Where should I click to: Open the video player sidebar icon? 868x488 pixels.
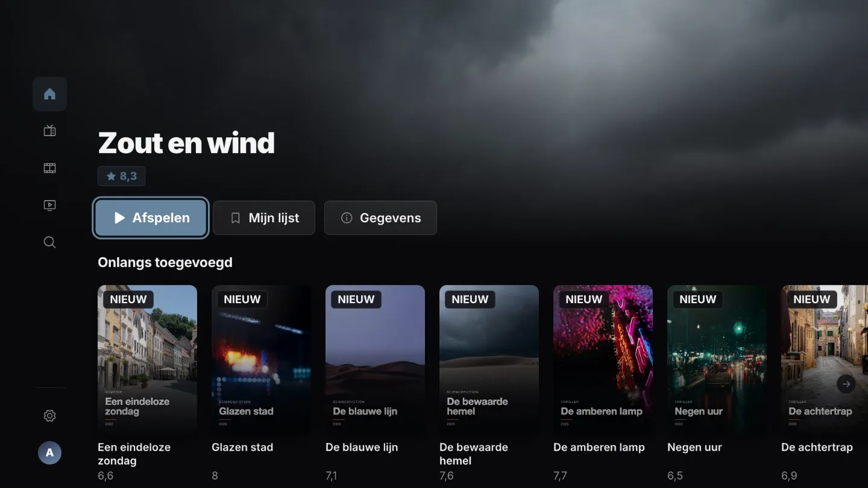(x=49, y=205)
